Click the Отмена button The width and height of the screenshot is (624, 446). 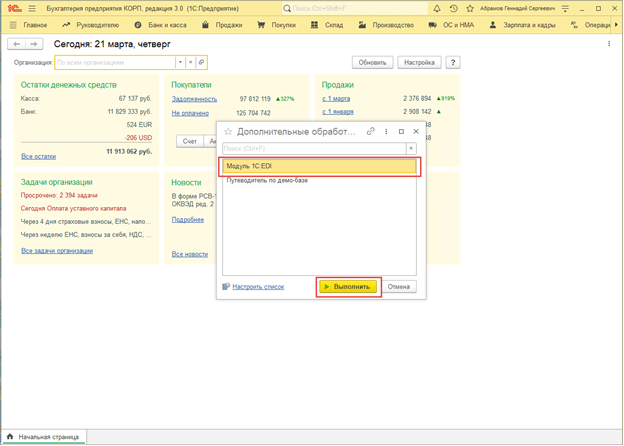pos(399,286)
